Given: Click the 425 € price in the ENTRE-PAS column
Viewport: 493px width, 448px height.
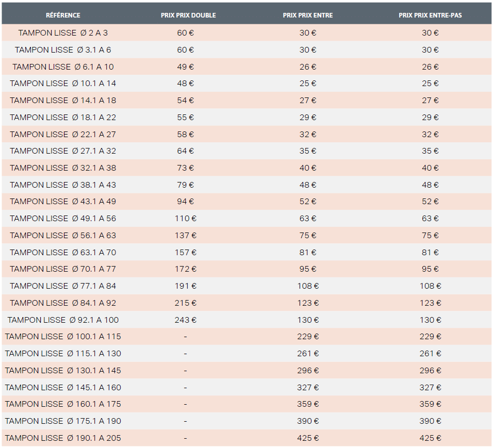Looking at the screenshot, I should (430, 438).
